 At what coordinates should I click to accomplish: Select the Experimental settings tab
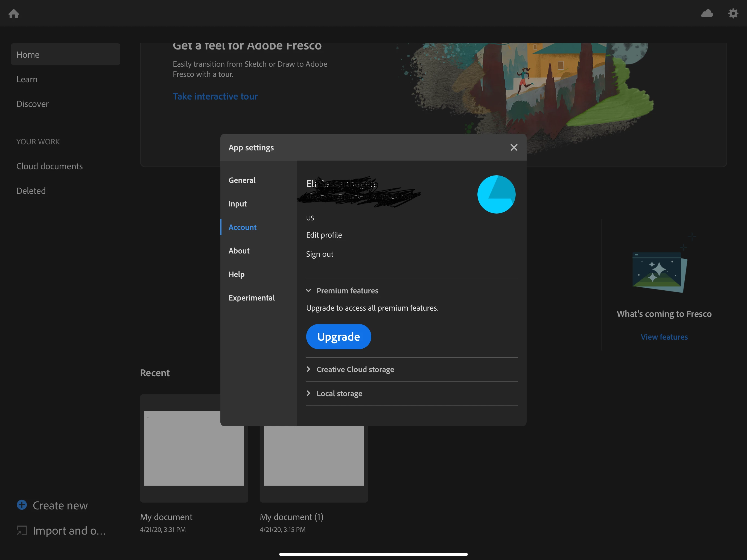[x=251, y=297]
